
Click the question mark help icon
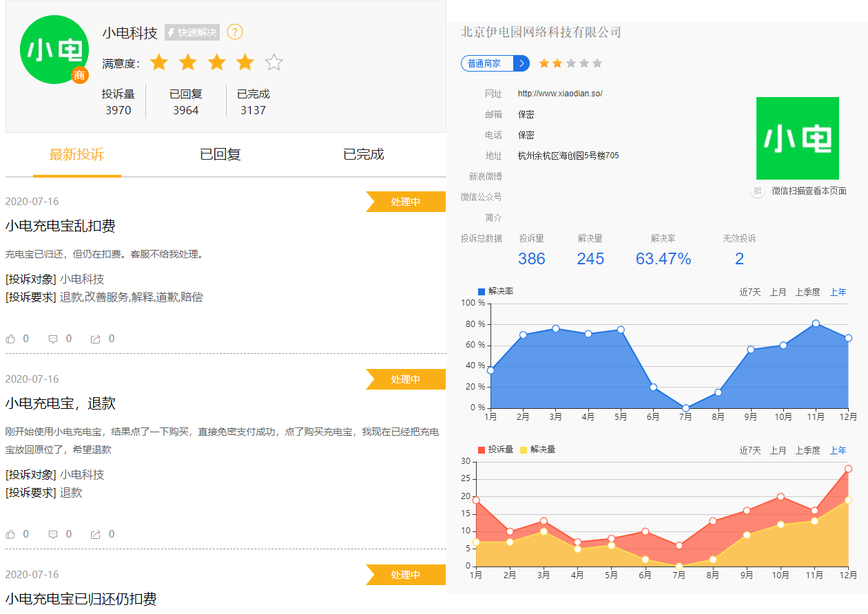pos(235,32)
